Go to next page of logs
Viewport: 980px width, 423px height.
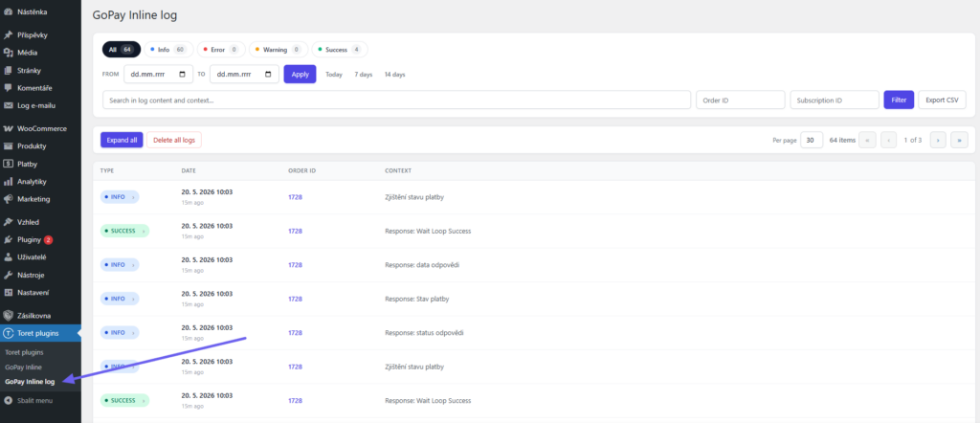coord(938,140)
